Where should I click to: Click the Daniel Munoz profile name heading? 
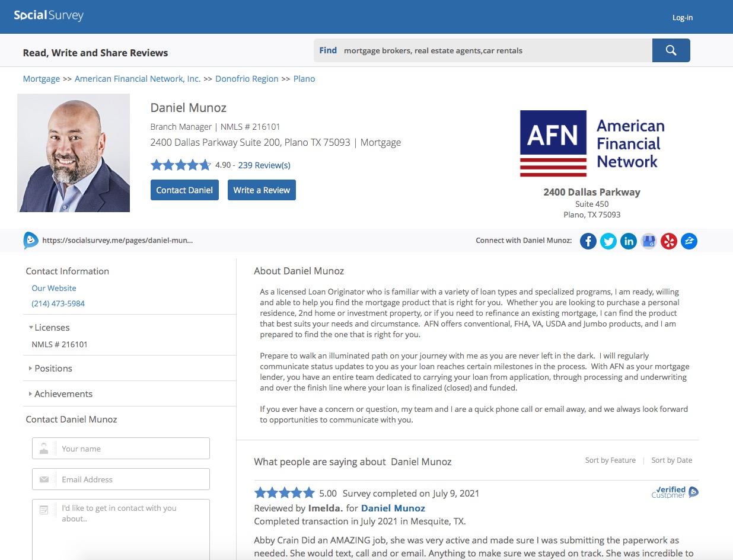click(189, 108)
